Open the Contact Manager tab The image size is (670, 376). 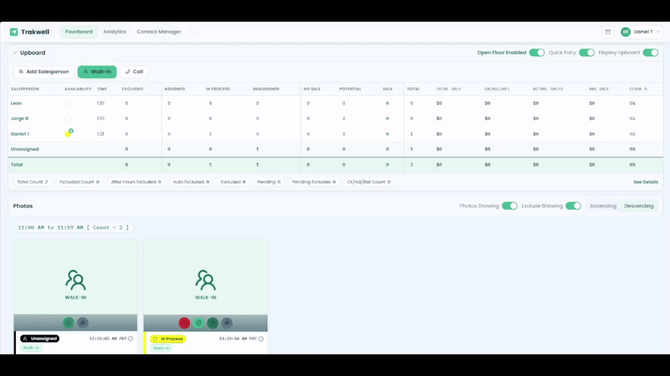tap(159, 32)
